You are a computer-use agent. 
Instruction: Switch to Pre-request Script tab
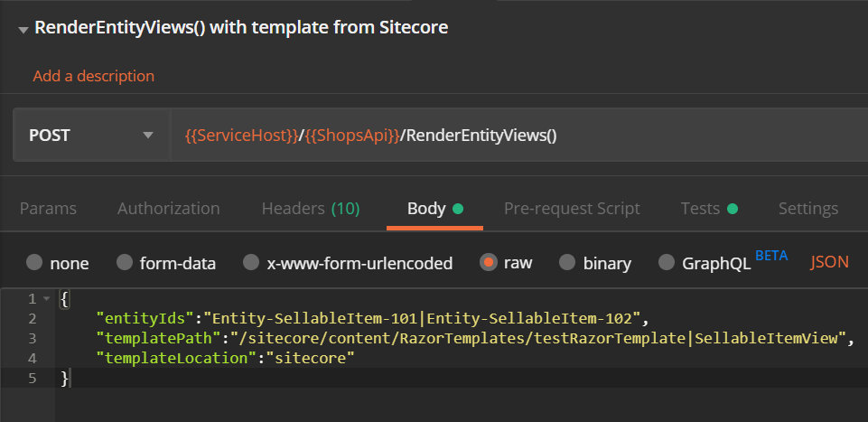point(572,209)
